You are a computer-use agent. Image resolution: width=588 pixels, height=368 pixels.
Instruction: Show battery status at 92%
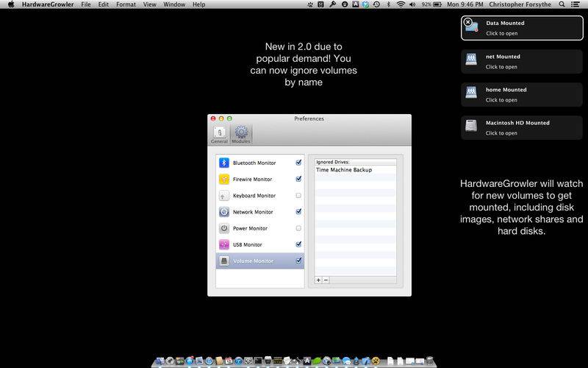point(431,4)
